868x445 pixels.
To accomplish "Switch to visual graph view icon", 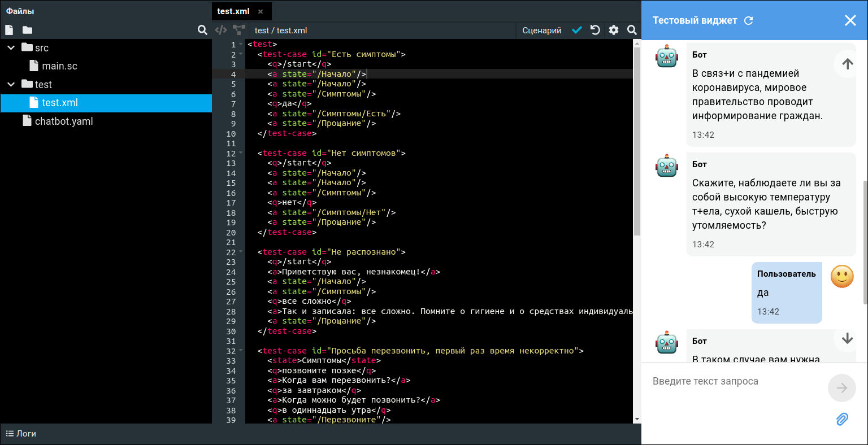I will point(239,30).
